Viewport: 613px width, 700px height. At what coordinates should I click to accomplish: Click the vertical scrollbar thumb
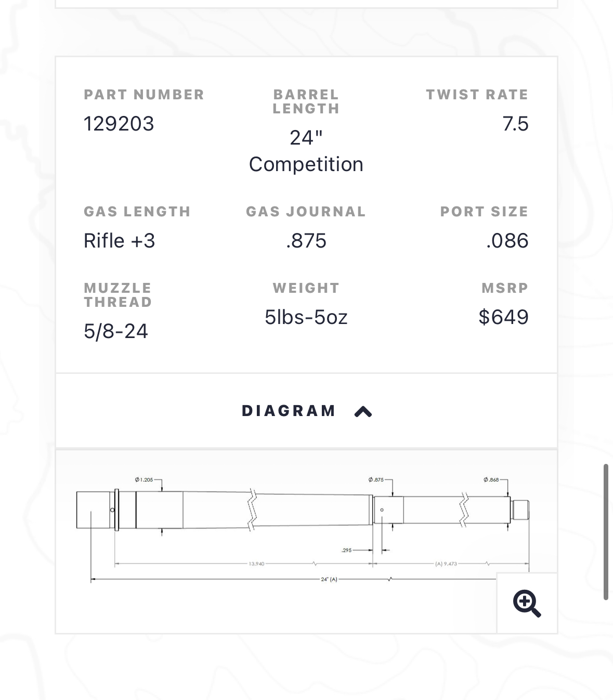pos(606,532)
